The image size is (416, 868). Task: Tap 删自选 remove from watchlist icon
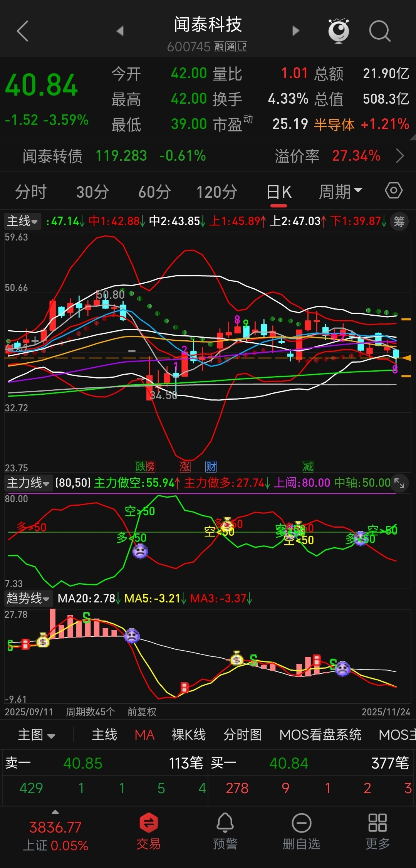point(302,831)
